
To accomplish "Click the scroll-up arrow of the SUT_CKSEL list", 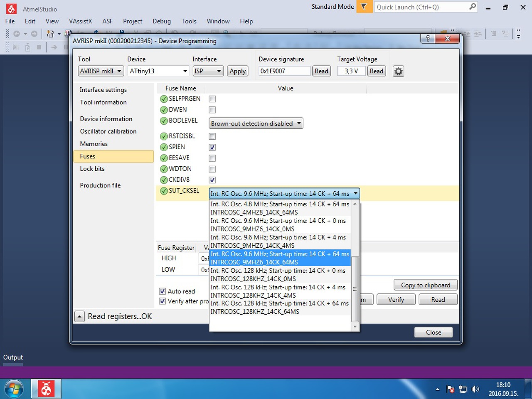I will click(x=355, y=204).
